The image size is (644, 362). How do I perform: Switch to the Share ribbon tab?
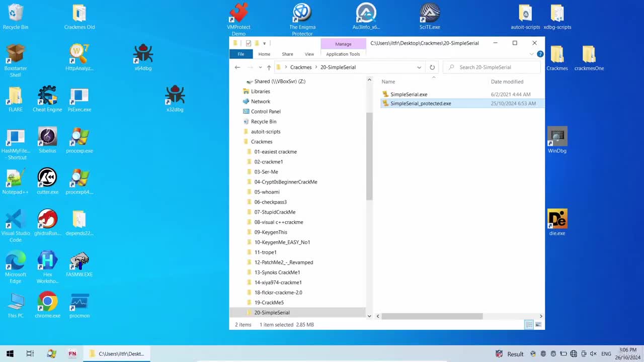tap(287, 54)
